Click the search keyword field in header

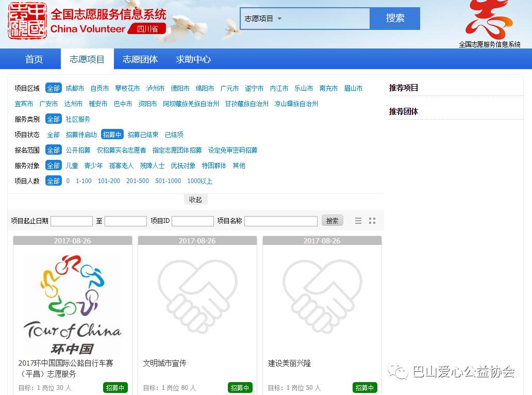(x=326, y=19)
